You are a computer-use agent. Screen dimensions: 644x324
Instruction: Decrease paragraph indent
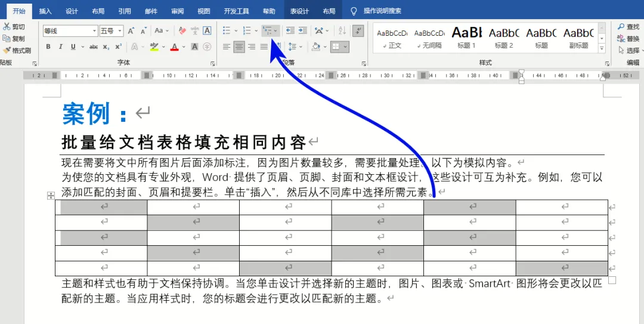pyautogui.click(x=290, y=30)
